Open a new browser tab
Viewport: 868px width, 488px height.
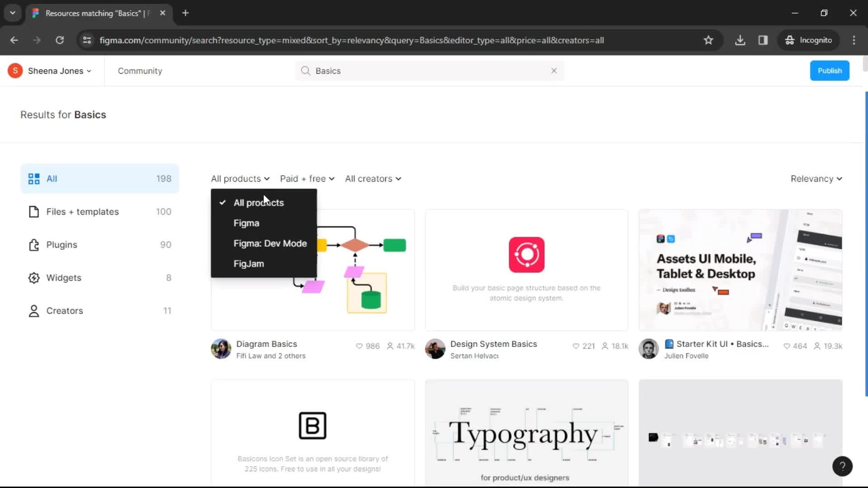(x=185, y=13)
